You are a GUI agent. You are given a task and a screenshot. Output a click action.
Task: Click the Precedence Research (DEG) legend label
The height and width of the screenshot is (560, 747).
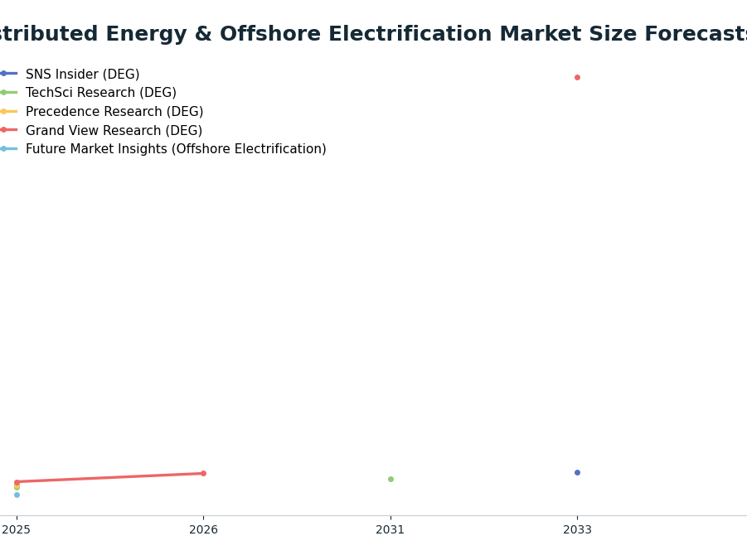pyautogui.click(x=114, y=112)
